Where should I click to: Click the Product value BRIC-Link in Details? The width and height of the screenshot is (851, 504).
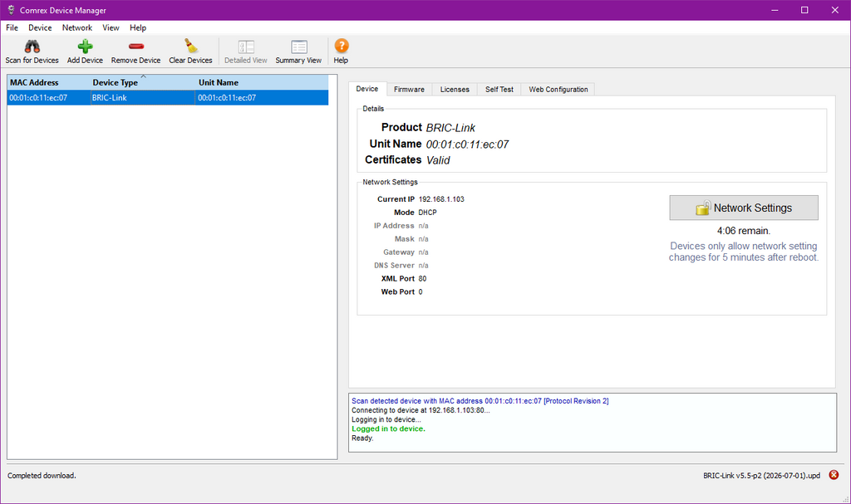coord(450,128)
